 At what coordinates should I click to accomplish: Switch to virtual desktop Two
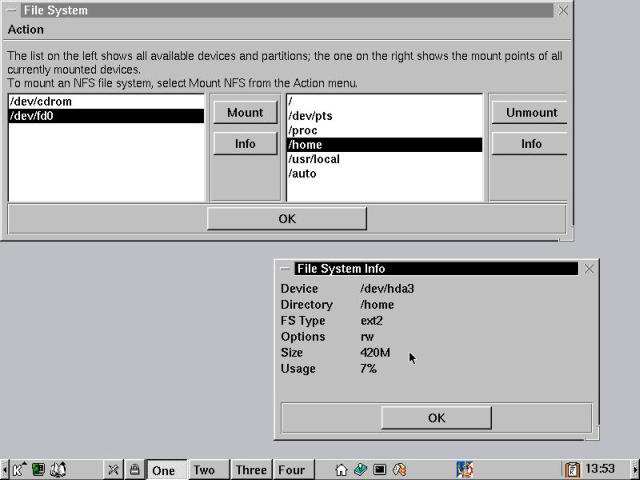(204, 470)
